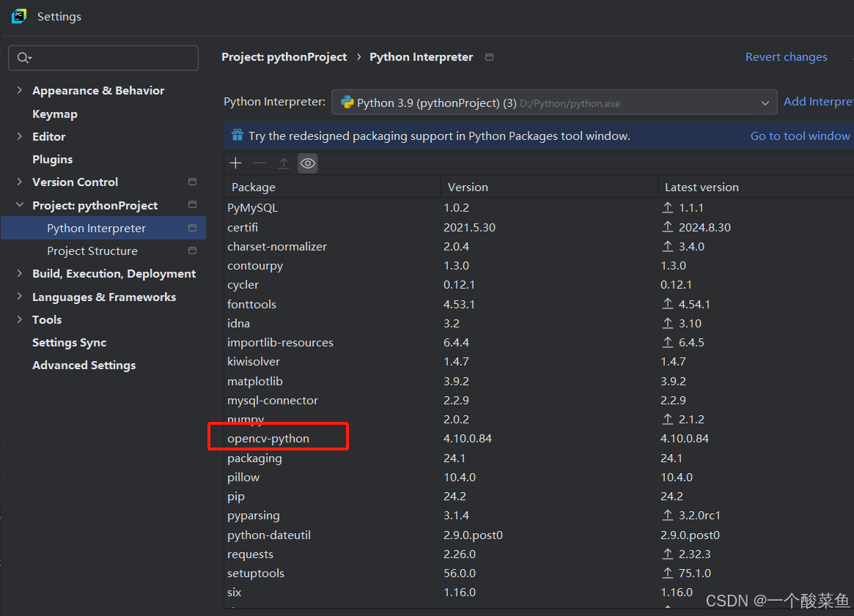This screenshot has width=854, height=616.
Task: Expand the Editor settings section
Action: 20,136
